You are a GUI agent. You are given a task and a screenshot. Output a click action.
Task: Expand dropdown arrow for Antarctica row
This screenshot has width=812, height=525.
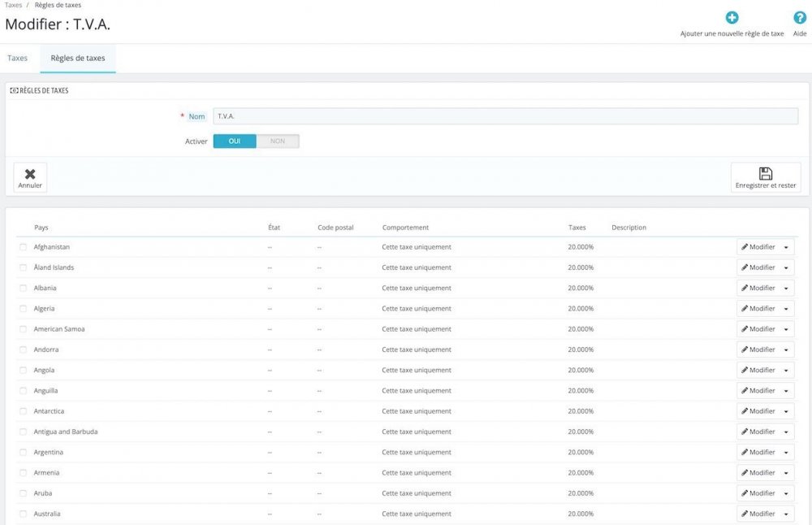coord(786,411)
